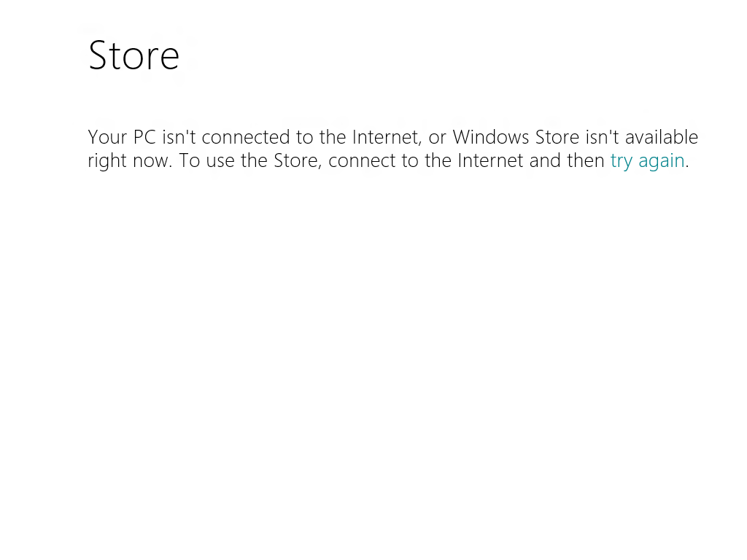Click the "try again" link
The height and width of the screenshot is (560, 747).
click(647, 160)
